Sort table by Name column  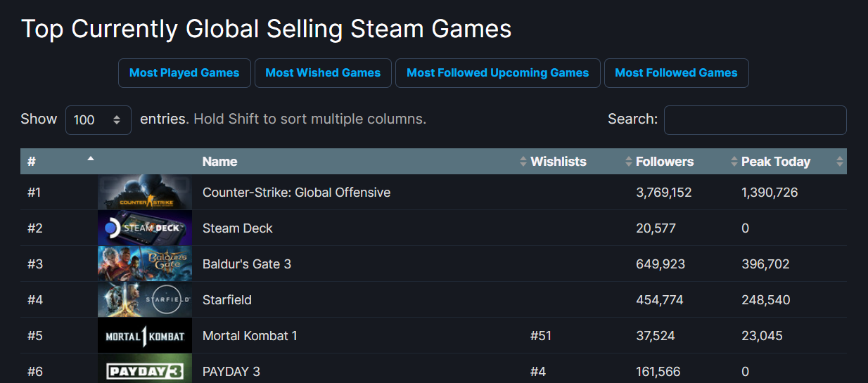click(x=362, y=162)
